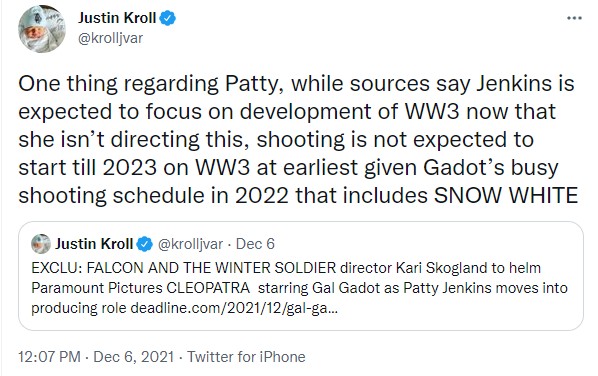Click the quoted tweet text about CLEOPATRA
The height and width of the screenshot is (376, 598).
tap(299, 288)
